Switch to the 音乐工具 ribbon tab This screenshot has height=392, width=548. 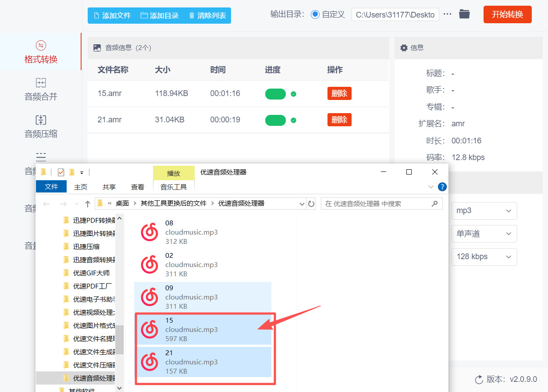coord(174,187)
